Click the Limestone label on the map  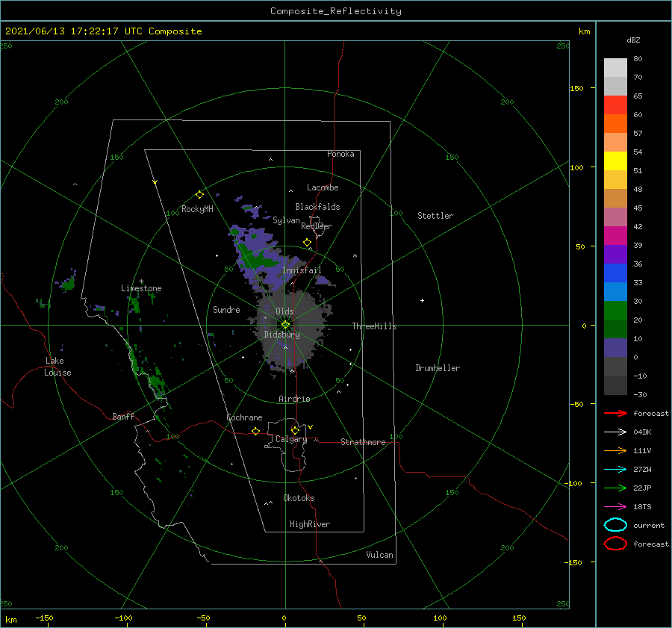pos(141,288)
